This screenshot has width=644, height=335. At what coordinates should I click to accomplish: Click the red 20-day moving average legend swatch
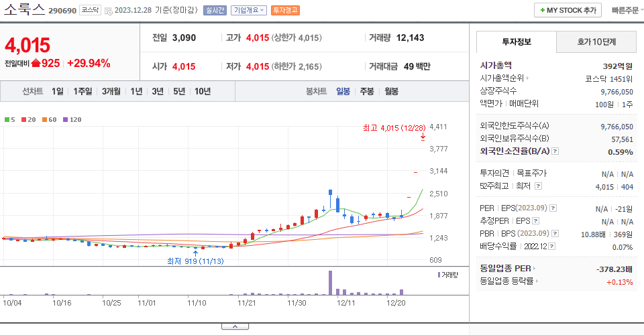[24, 120]
